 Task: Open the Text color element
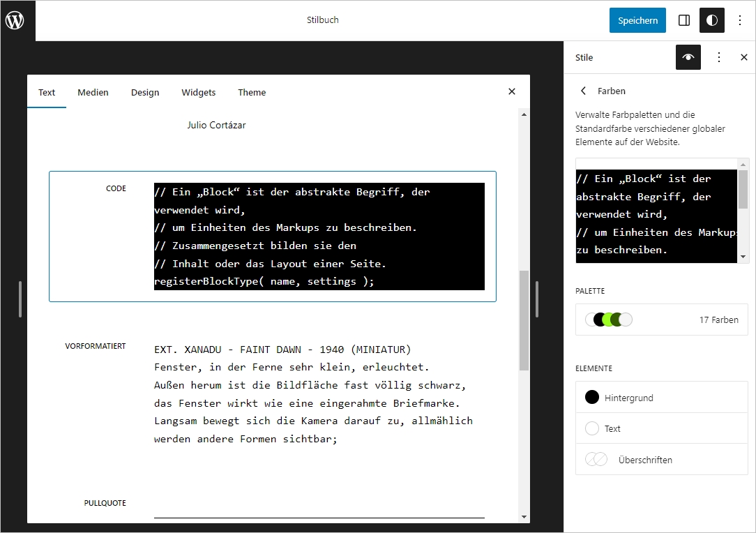661,428
